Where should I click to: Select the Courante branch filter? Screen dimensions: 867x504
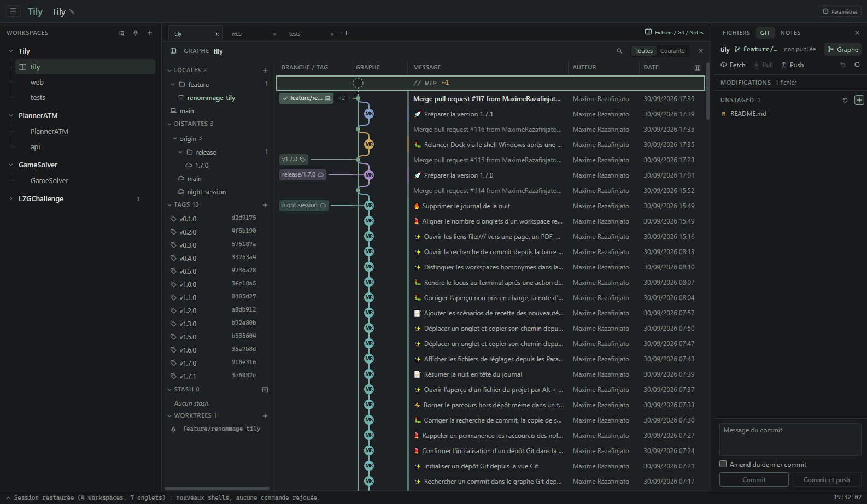[x=672, y=51]
